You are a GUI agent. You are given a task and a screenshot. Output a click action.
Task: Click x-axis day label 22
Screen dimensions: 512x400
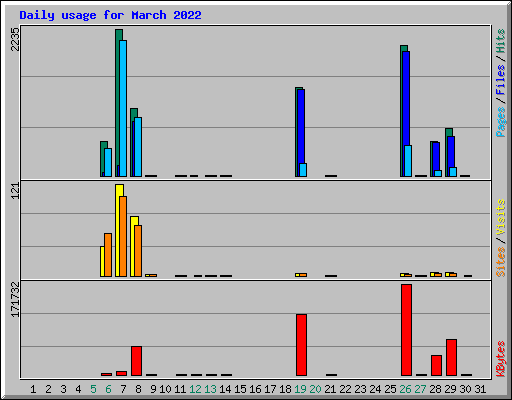(345, 389)
